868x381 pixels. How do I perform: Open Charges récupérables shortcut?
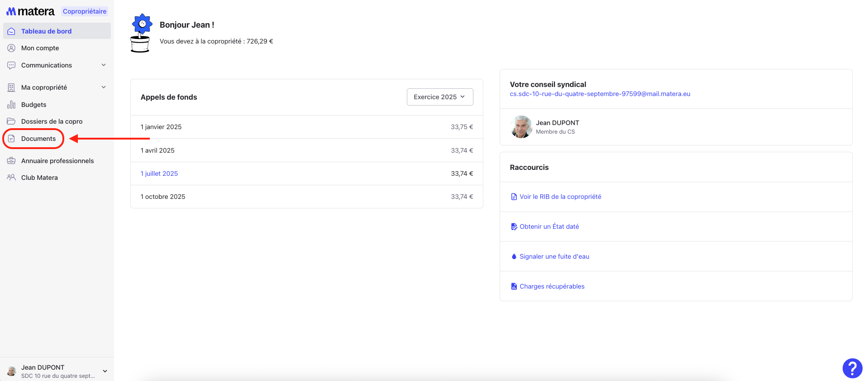click(552, 286)
